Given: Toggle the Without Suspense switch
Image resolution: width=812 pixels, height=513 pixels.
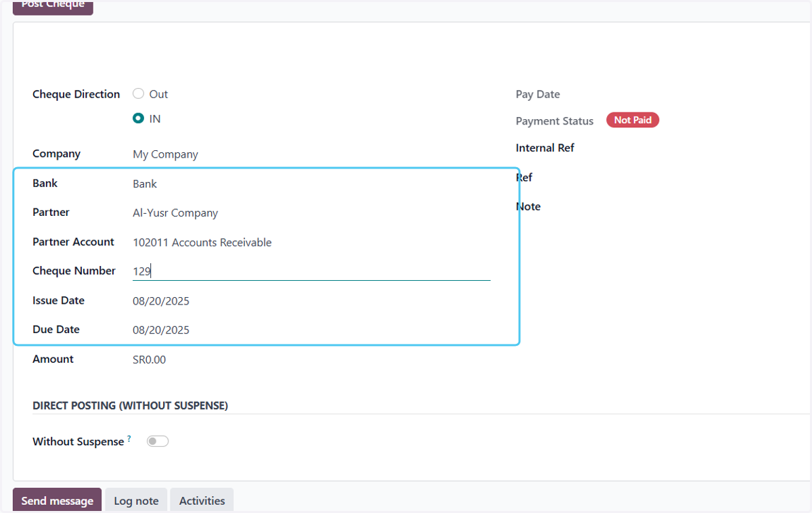Looking at the screenshot, I should coord(158,441).
